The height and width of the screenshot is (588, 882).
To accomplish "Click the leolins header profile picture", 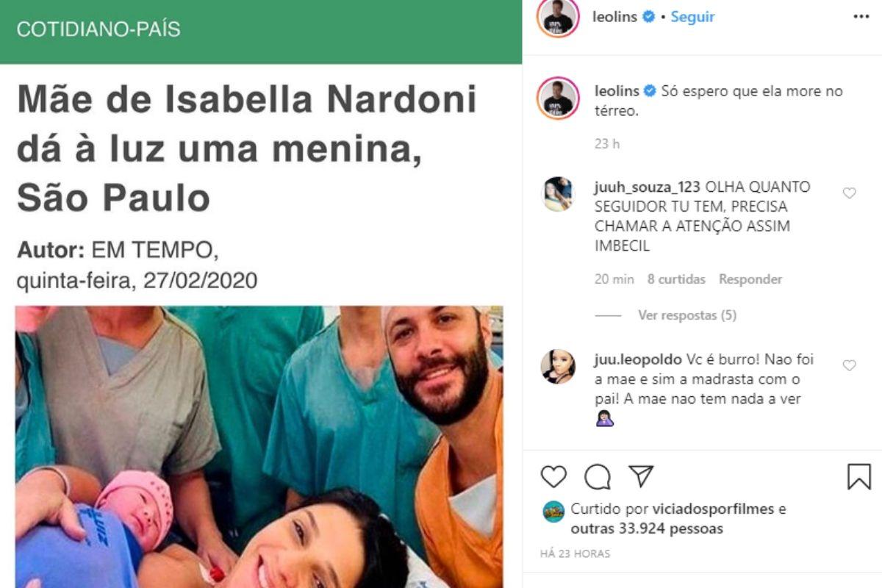I will pos(559,17).
